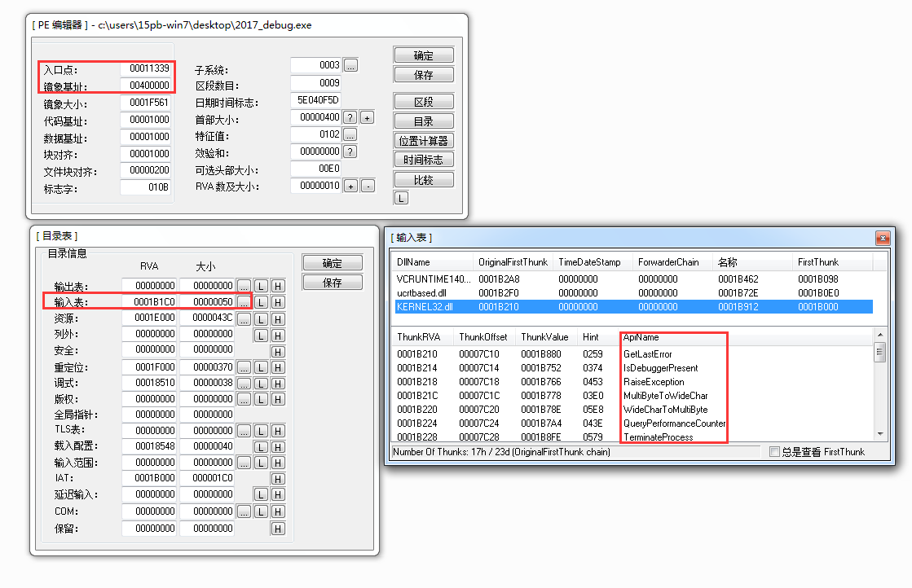Click the API list scroll up arrow

(x=880, y=335)
